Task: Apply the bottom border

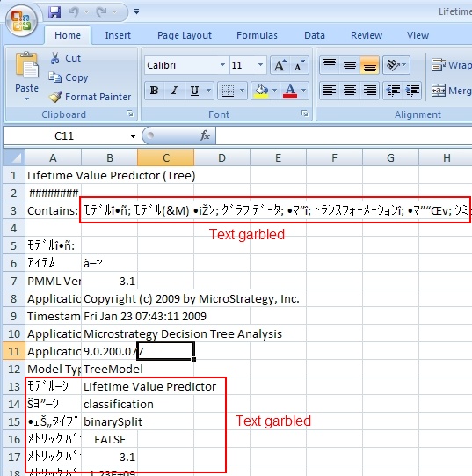Action: pos(228,90)
